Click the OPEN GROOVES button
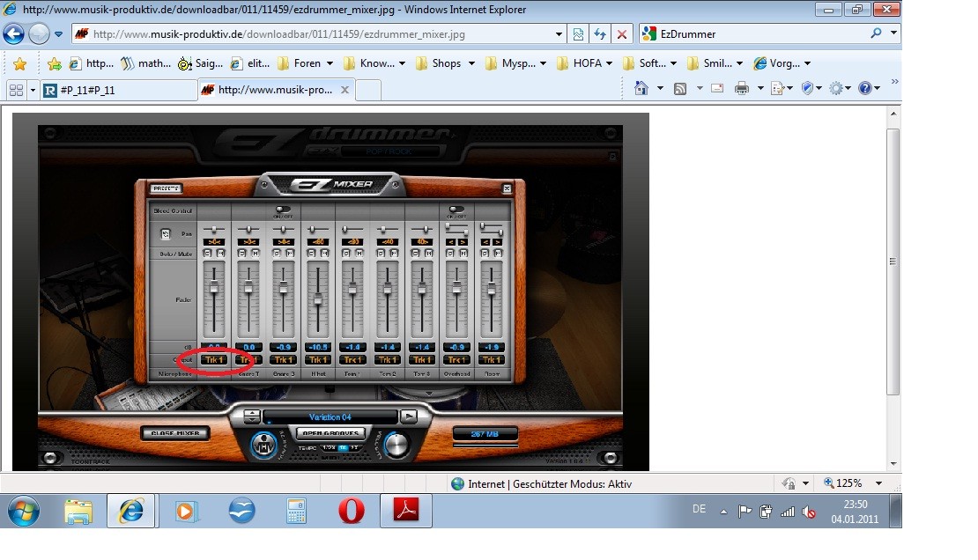This screenshot has width=978, height=560. pos(330,433)
